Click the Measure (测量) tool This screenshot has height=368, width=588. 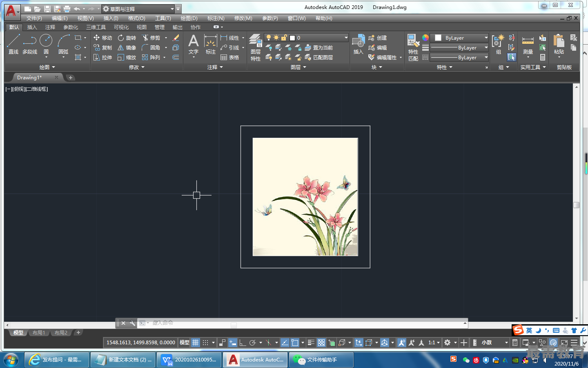528,44
